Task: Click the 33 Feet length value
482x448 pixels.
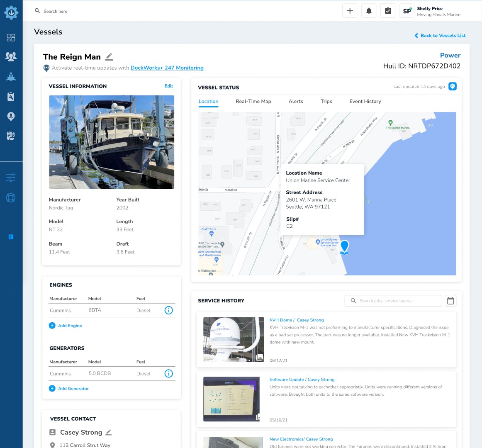Action: point(125,230)
